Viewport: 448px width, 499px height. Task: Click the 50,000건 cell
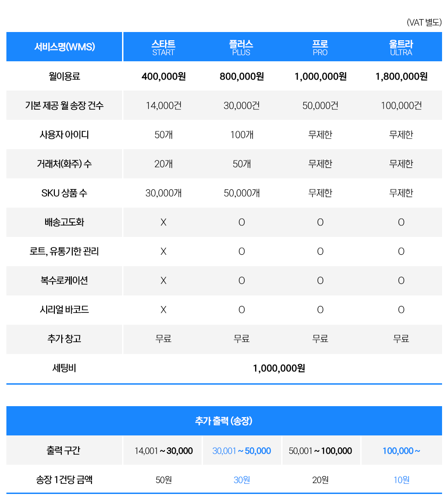(x=320, y=106)
